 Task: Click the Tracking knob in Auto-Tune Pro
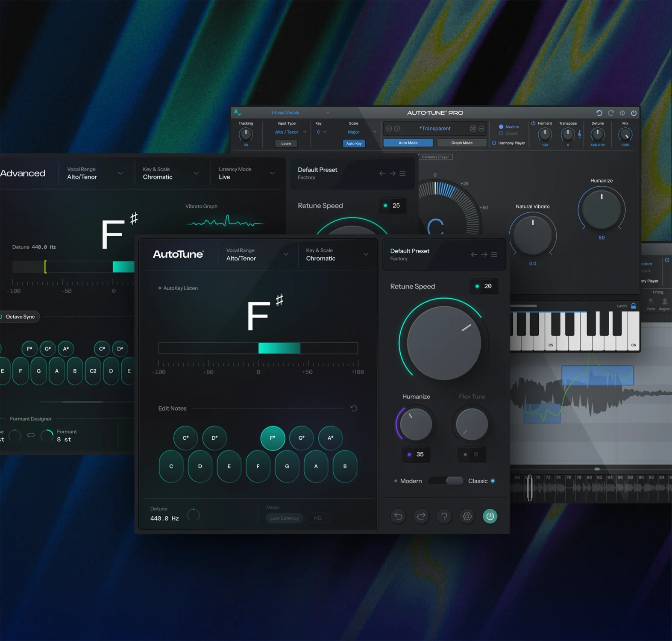(246, 135)
